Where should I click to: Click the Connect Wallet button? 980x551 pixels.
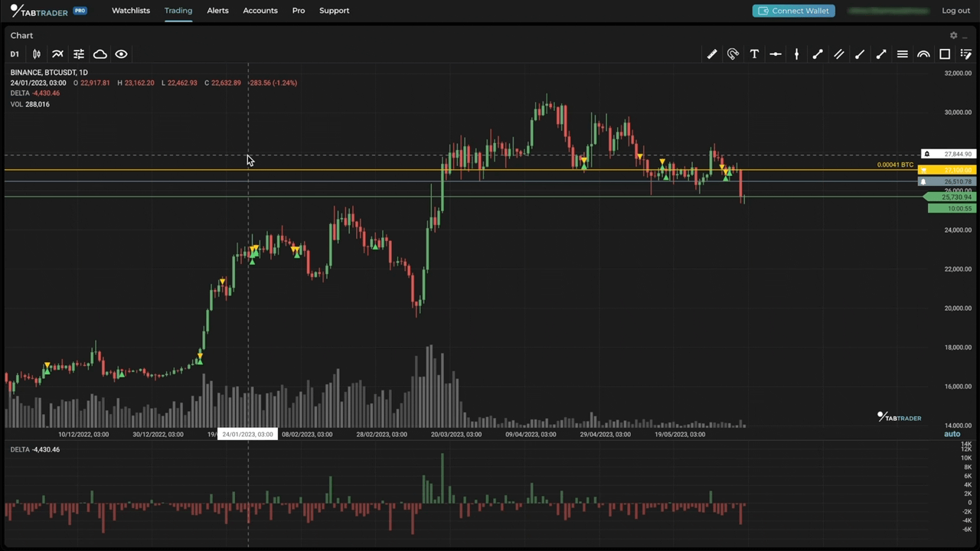(793, 10)
